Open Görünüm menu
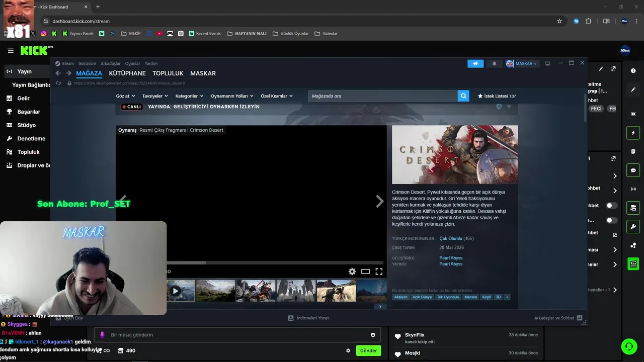The height and width of the screenshot is (362, 644). click(87, 64)
